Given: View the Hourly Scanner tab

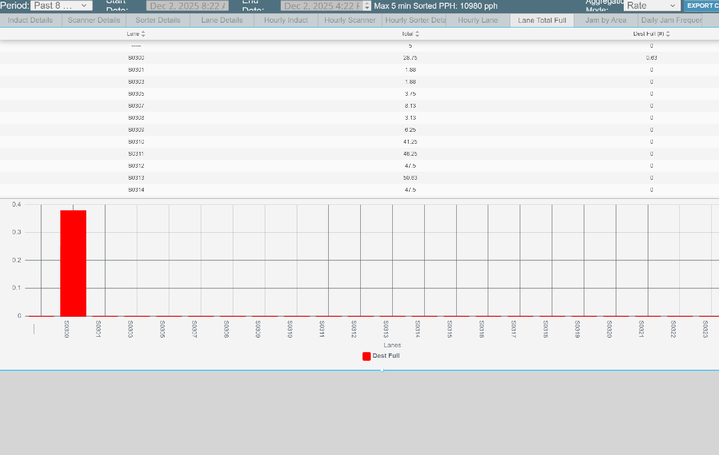Looking at the screenshot, I should 349,20.
